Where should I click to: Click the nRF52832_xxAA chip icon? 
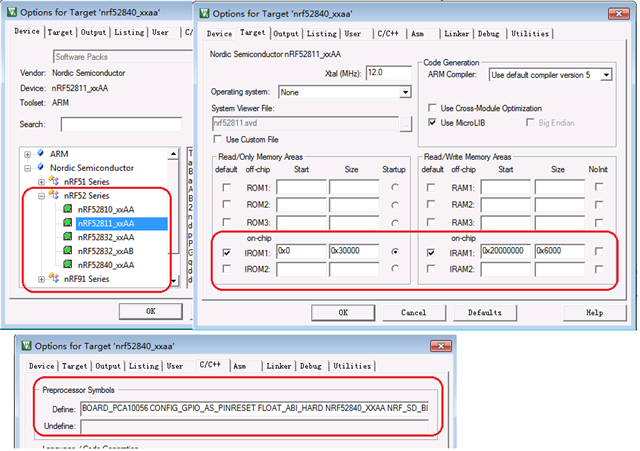pyautogui.click(x=68, y=237)
